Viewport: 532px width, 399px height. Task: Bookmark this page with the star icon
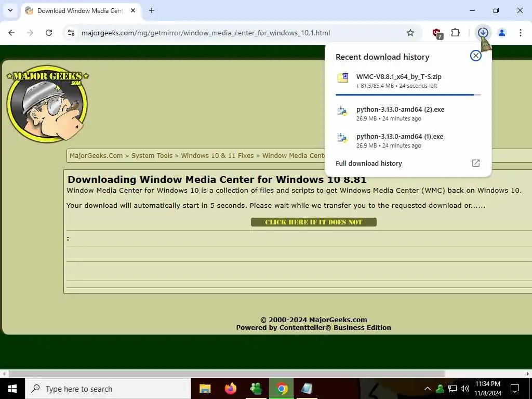[410, 33]
